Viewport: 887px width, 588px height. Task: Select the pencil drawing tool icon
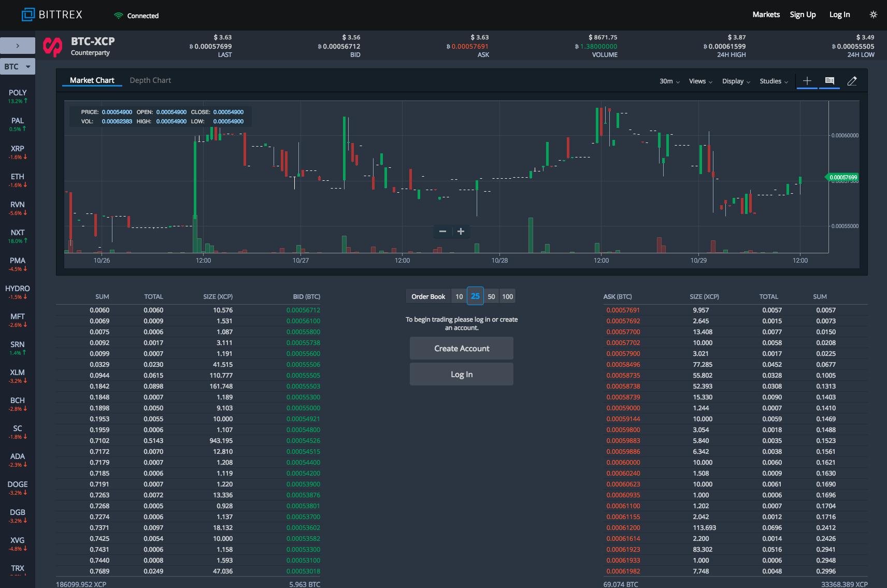pyautogui.click(x=852, y=81)
